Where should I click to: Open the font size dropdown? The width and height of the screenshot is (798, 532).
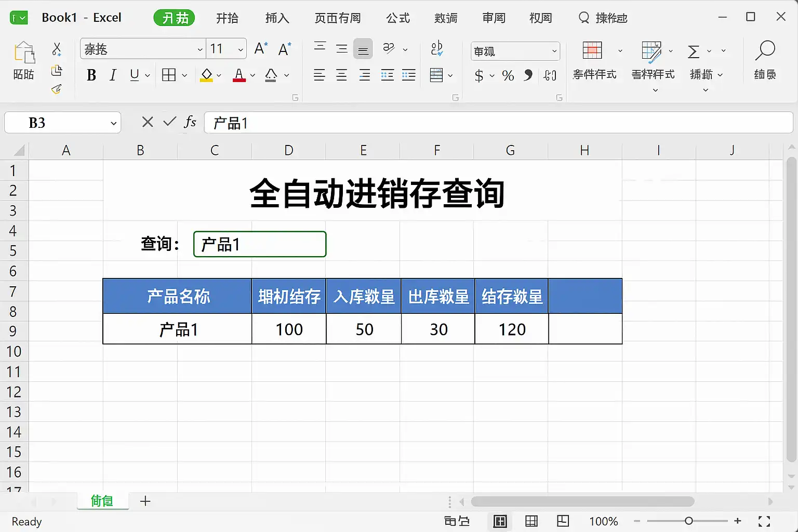pyautogui.click(x=241, y=49)
